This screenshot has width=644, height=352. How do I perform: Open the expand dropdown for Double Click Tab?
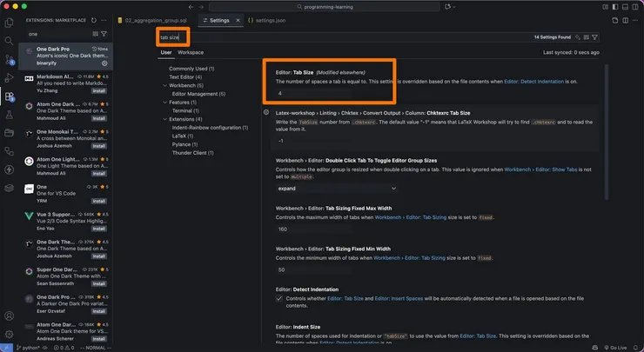337,189
